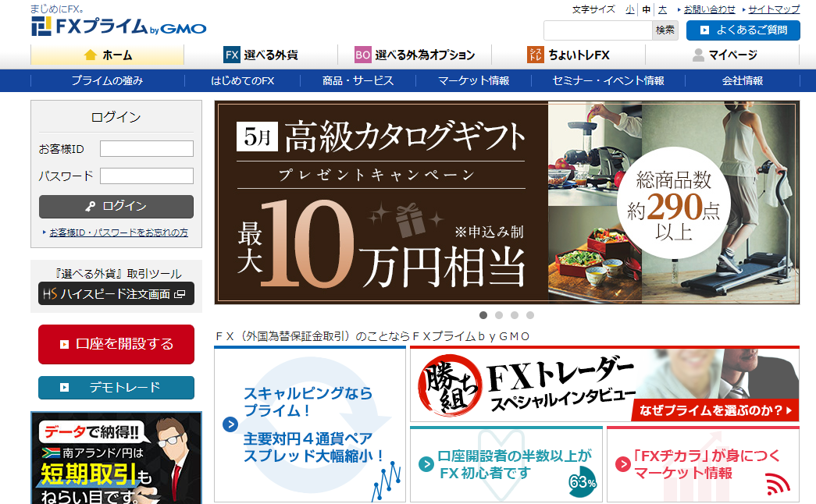
Task: Focus the site search input field
Action: pyautogui.click(x=598, y=30)
